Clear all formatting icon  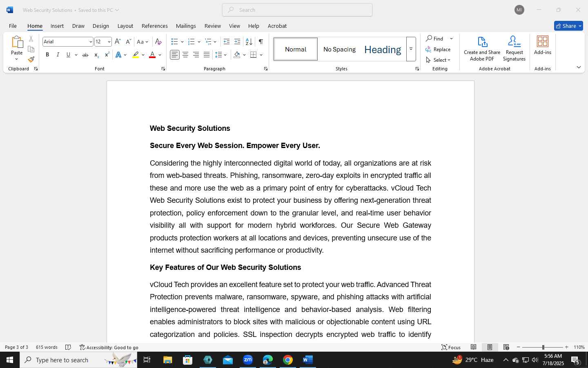(x=158, y=42)
